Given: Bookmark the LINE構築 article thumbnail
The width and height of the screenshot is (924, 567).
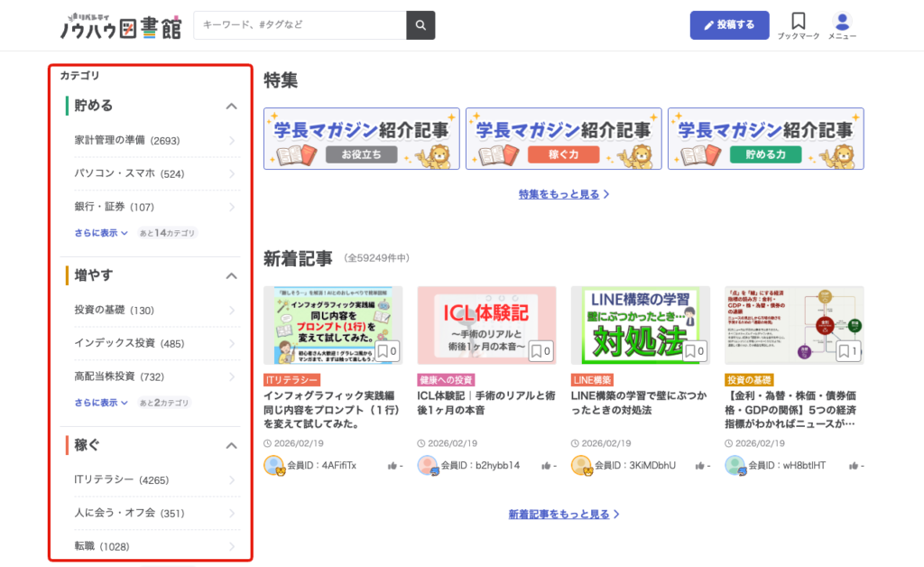Looking at the screenshot, I should [x=693, y=350].
